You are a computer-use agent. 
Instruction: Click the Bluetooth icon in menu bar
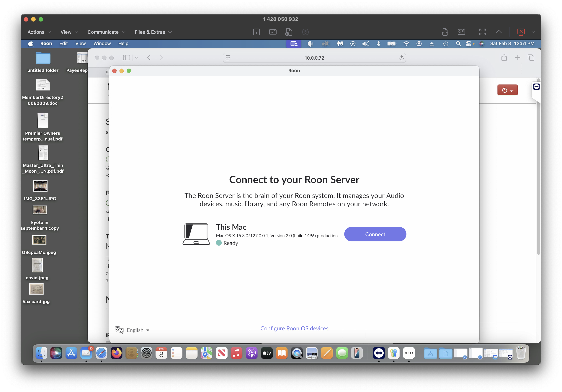pos(378,44)
